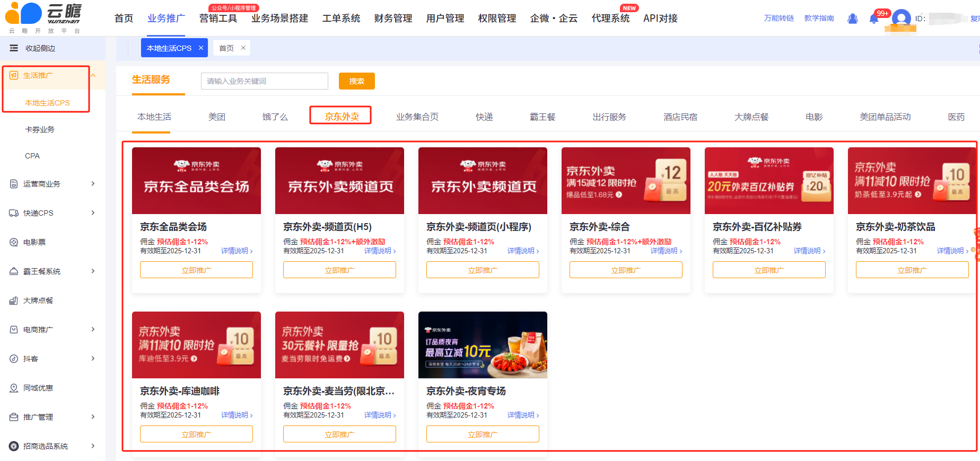Switch to the 本地生活CPS page tab
The image size is (980, 461).
pos(169,48)
